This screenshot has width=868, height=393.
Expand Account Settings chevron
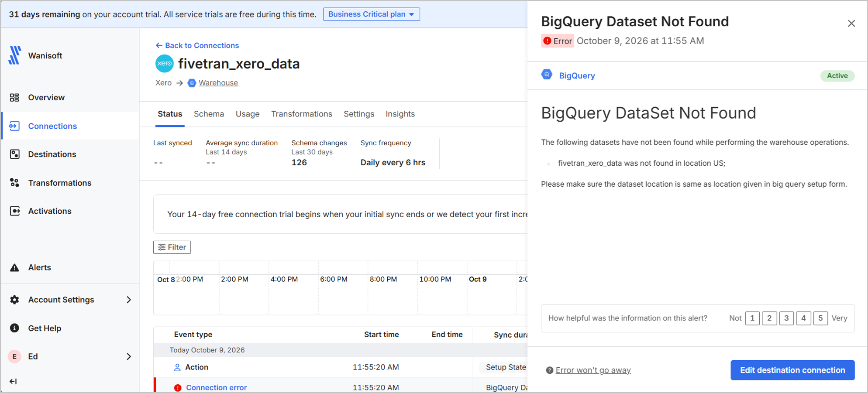pyautogui.click(x=129, y=300)
